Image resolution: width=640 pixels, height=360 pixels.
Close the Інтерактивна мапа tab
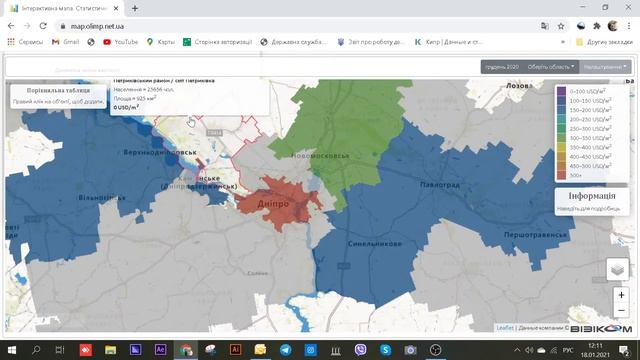(116, 8)
